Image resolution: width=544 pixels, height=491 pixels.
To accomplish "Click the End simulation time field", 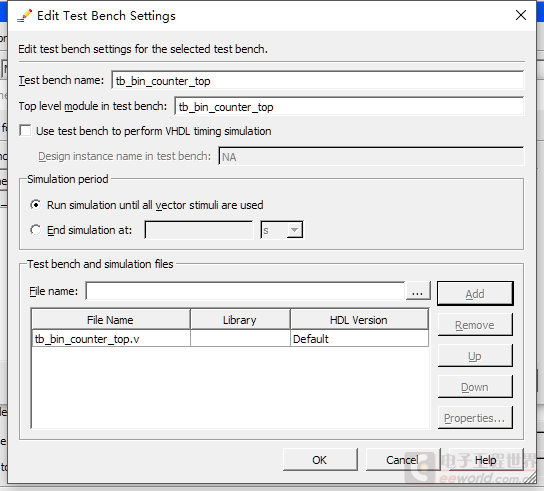I will (199, 230).
